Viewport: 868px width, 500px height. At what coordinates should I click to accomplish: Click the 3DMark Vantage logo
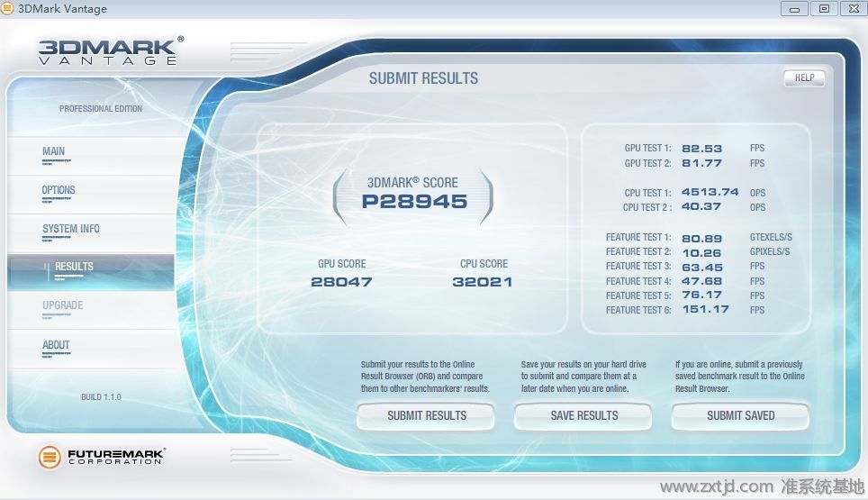[110, 50]
